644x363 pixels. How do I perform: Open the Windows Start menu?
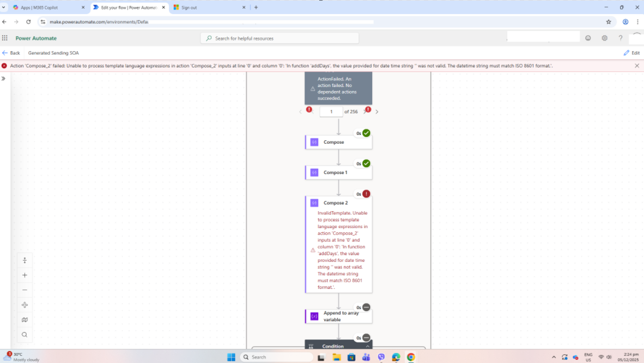coord(231,357)
